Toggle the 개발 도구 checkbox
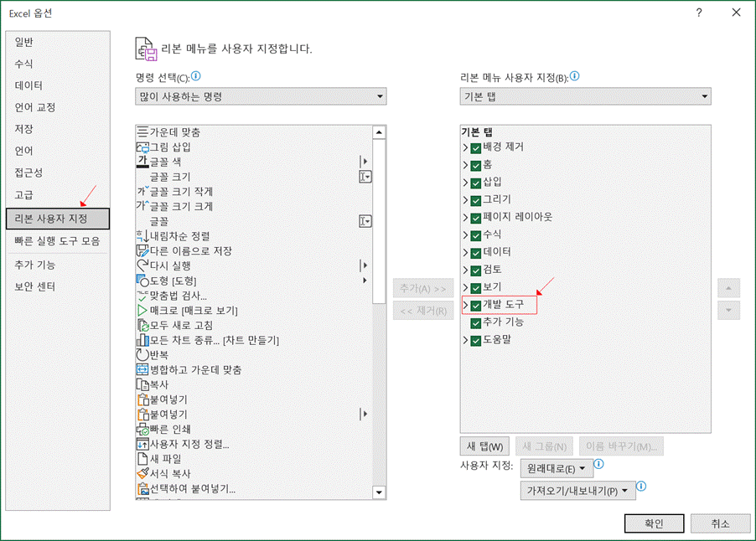756x541 pixels. (x=476, y=306)
